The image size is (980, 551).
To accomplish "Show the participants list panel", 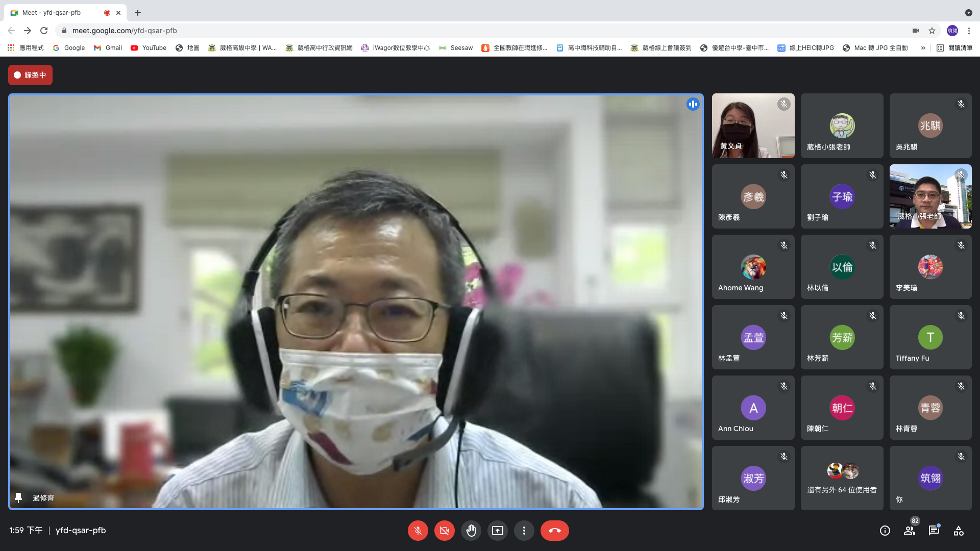I will (x=910, y=531).
